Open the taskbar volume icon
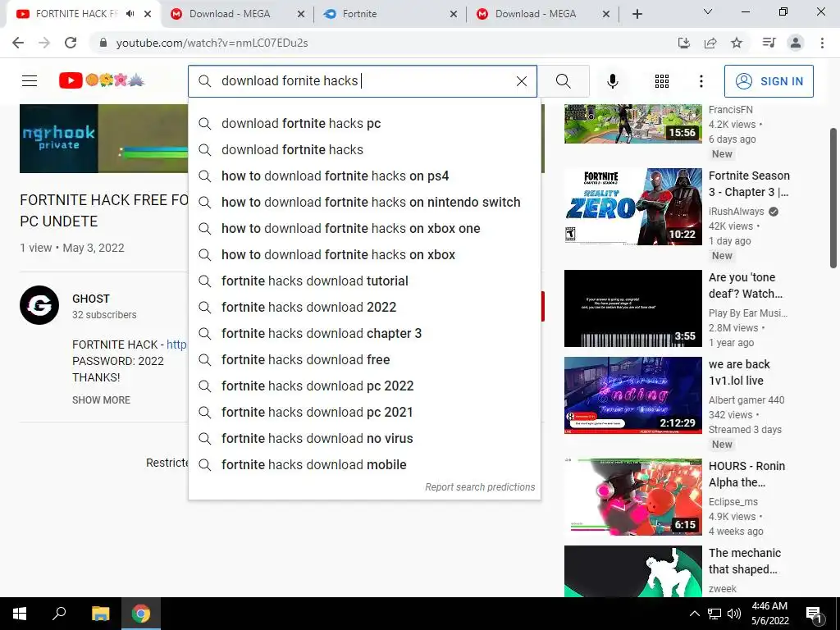The height and width of the screenshot is (630, 840). [734, 614]
